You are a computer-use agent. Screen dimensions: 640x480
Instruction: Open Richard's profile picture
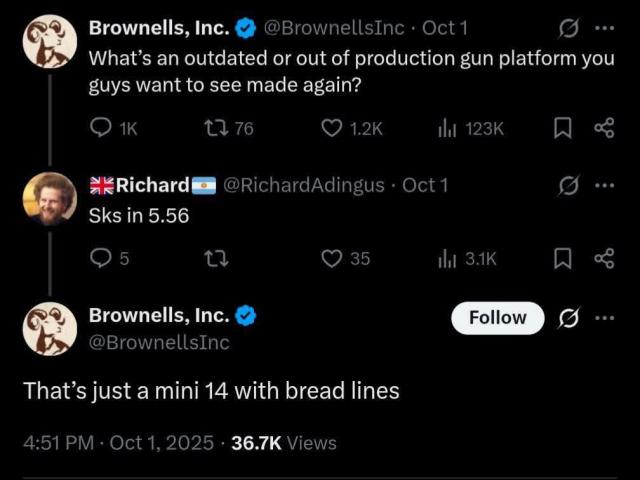49,199
